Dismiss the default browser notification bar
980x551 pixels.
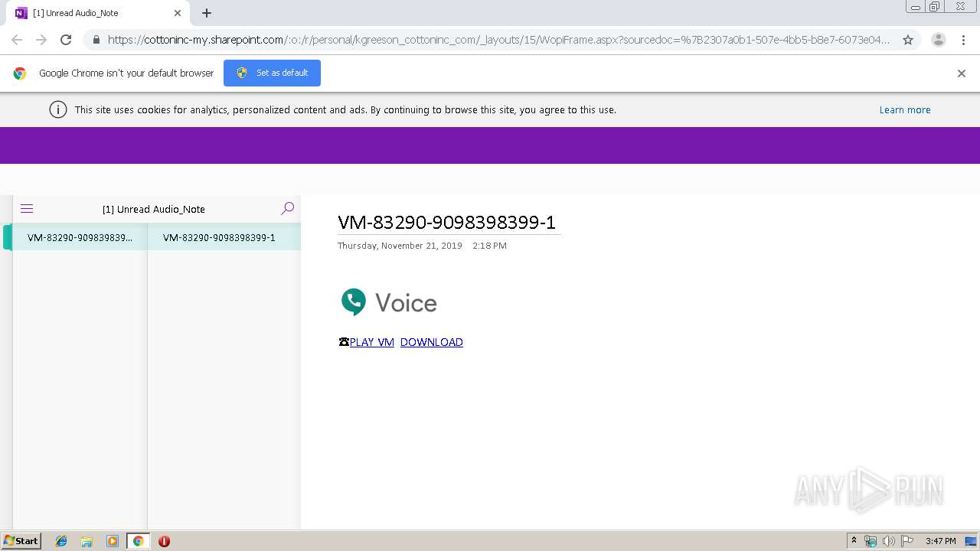[x=962, y=73]
